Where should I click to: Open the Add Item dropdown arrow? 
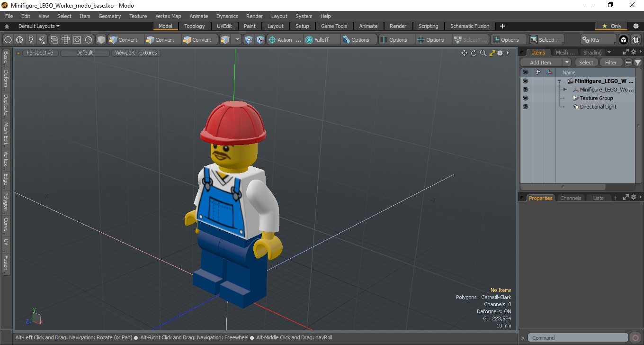pyautogui.click(x=567, y=63)
